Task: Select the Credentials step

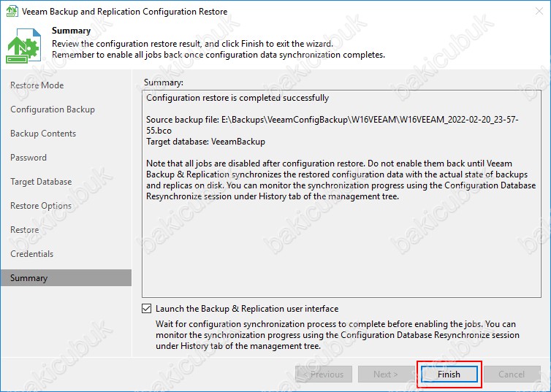Action: click(31, 254)
